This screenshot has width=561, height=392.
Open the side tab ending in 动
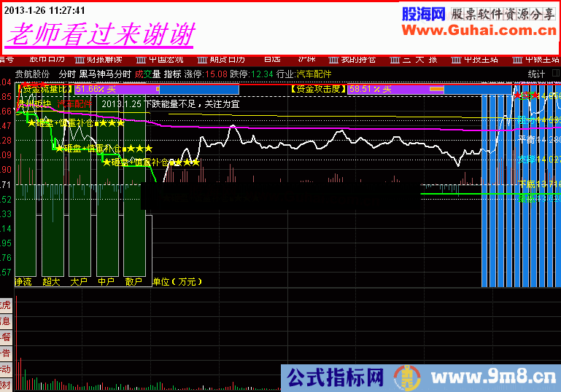(6, 369)
